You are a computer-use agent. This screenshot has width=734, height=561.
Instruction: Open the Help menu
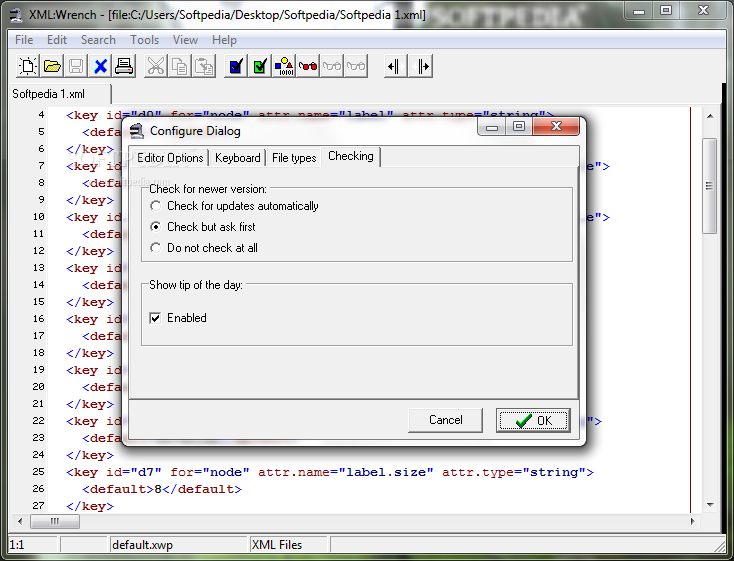click(224, 40)
